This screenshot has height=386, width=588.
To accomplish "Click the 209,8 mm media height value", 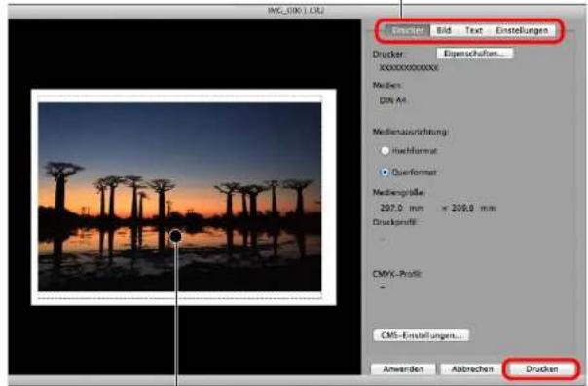I will (473, 208).
